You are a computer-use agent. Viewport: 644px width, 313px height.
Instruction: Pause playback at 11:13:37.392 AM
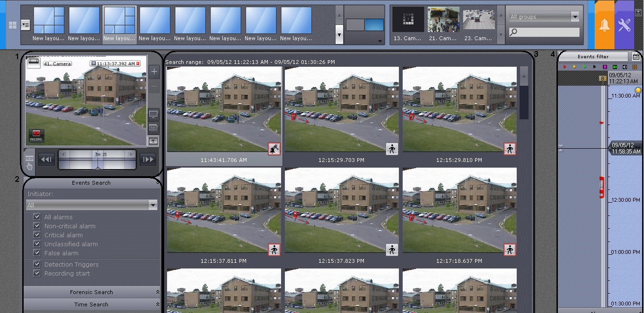click(93, 63)
